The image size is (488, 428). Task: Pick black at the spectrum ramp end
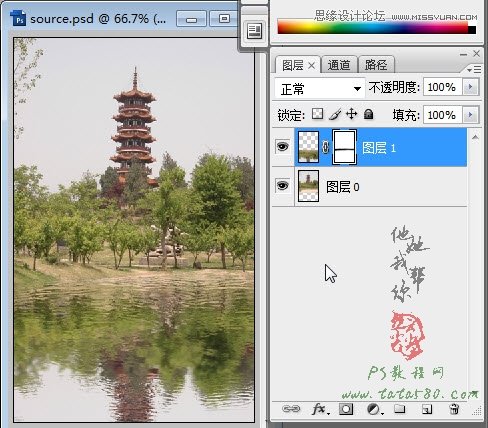(x=472, y=29)
